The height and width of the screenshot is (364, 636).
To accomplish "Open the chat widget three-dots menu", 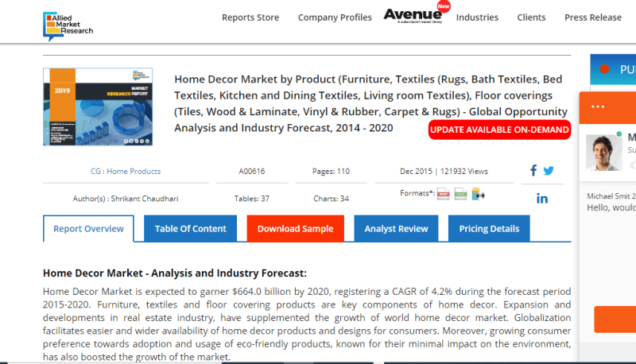I will click(599, 106).
